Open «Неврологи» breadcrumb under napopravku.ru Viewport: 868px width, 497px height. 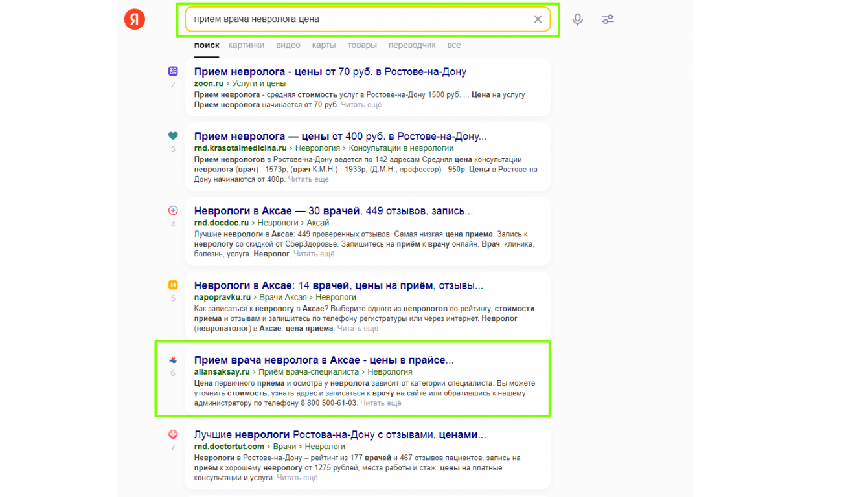pos(336,297)
